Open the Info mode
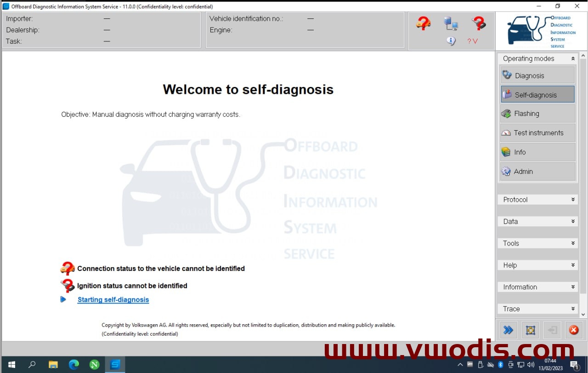Viewport: 588px width, 373px height. coord(537,152)
